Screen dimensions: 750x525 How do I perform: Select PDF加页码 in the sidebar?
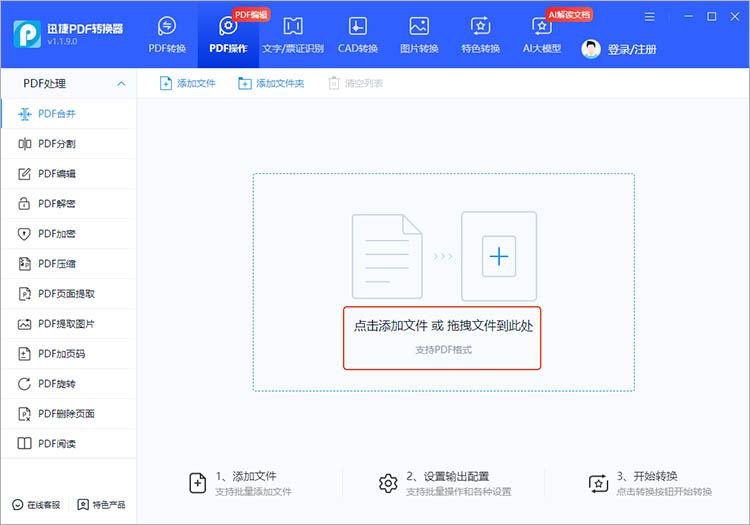tap(68, 354)
